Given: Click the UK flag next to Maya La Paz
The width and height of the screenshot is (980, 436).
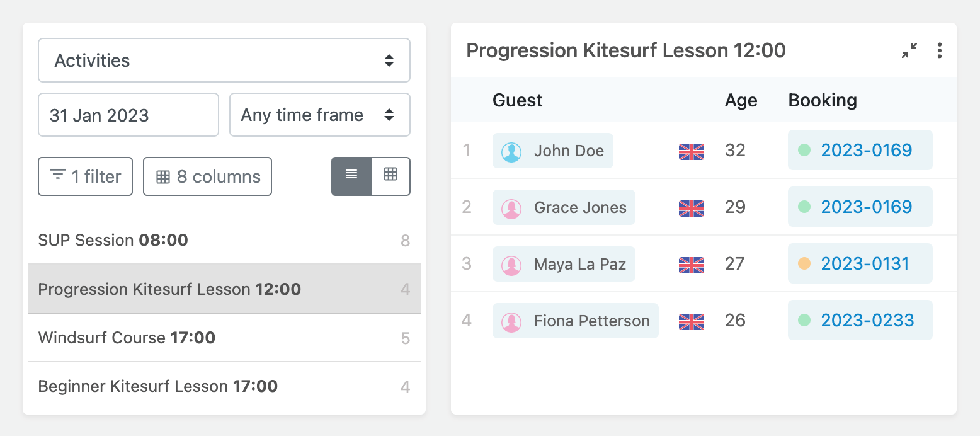Looking at the screenshot, I should click(691, 265).
